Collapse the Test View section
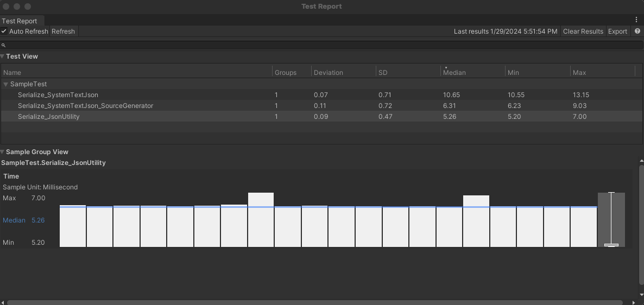 pyautogui.click(x=3, y=56)
